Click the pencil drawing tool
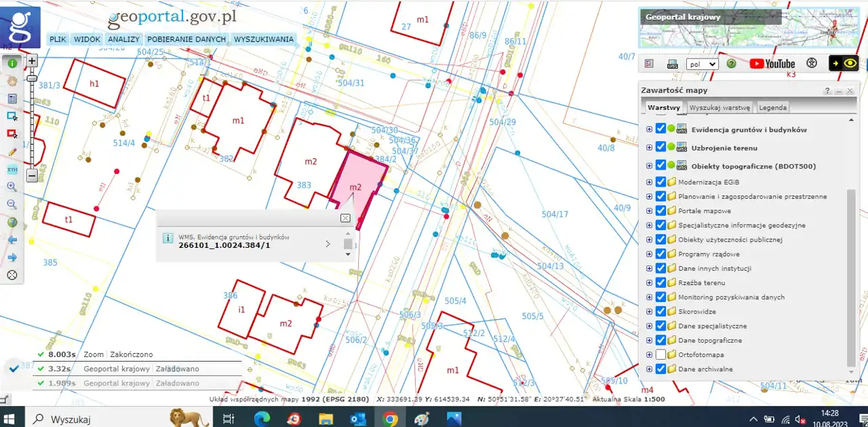 [12, 151]
